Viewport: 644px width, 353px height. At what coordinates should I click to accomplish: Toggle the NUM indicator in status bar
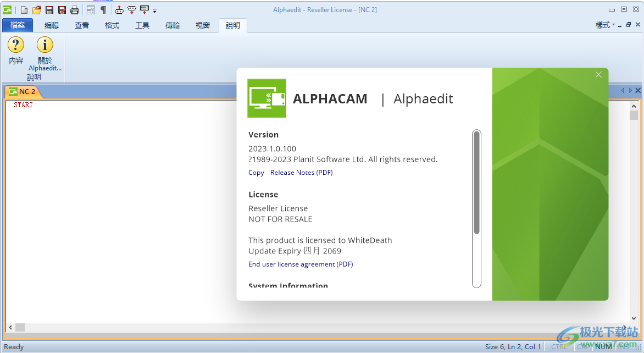click(603, 346)
